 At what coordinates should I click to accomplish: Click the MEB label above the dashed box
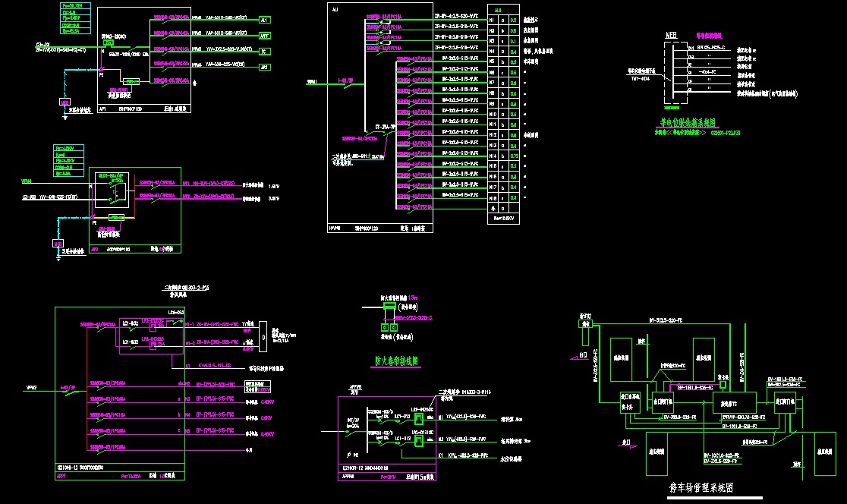pyautogui.click(x=671, y=35)
